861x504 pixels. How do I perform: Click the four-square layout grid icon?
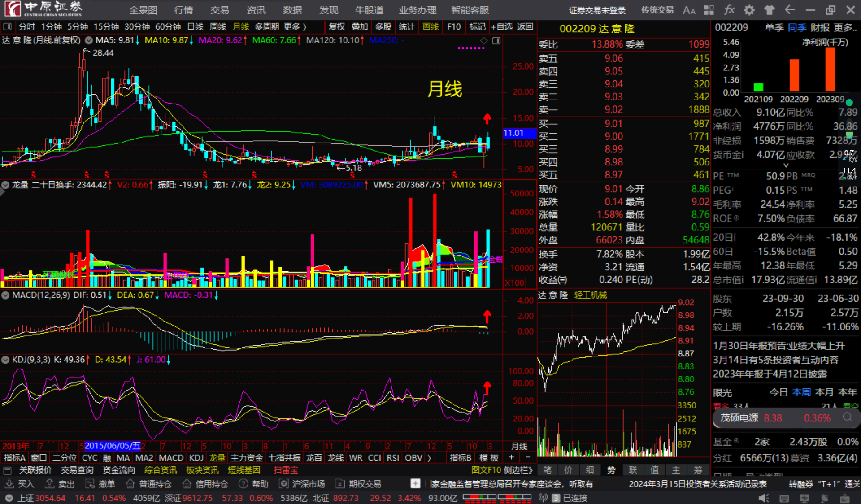[709, 10]
